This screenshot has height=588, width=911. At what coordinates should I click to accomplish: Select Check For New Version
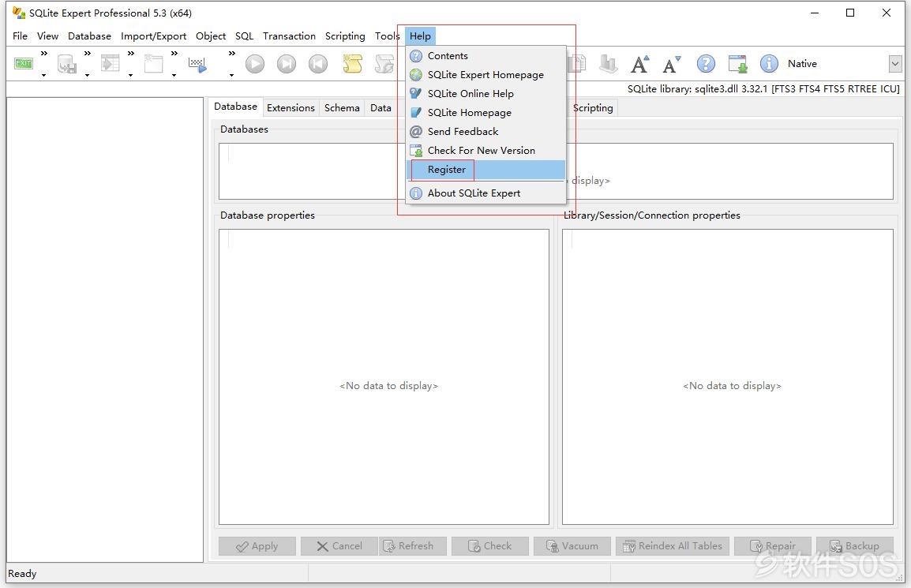tap(485, 151)
